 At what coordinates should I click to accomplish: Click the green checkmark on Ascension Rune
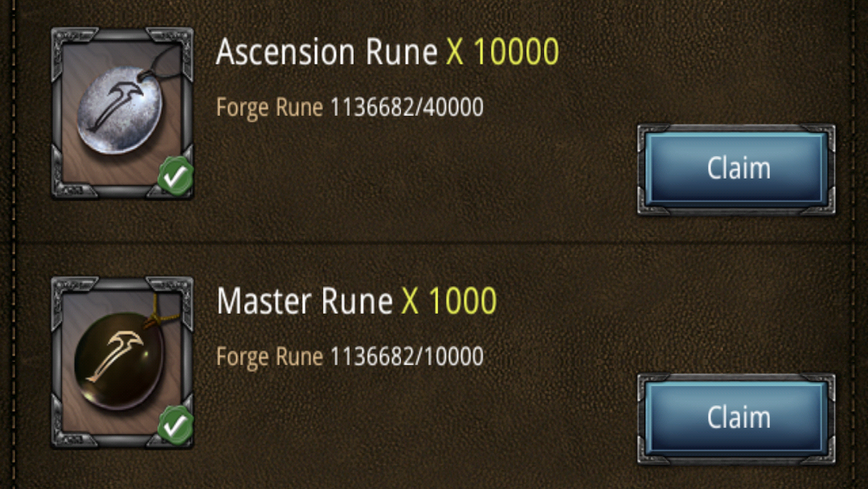point(174,177)
